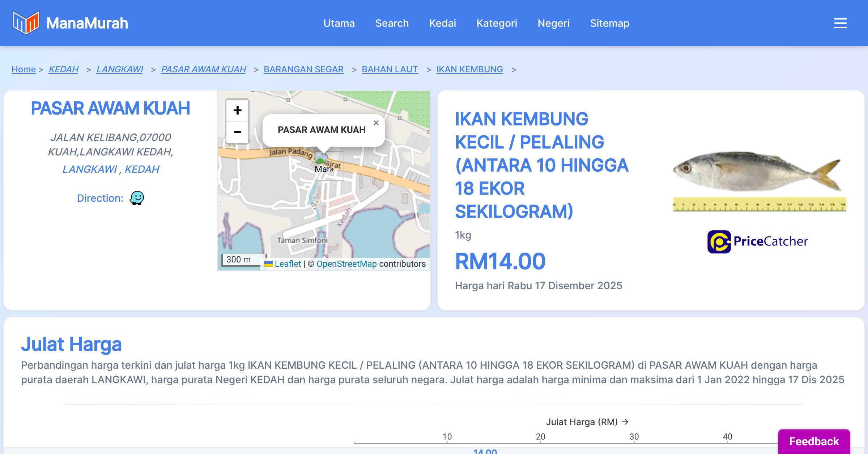This screenshot has width=868, height=454.
Task: Navigate to the Sitemap page
Action: [x=609, y=23]
